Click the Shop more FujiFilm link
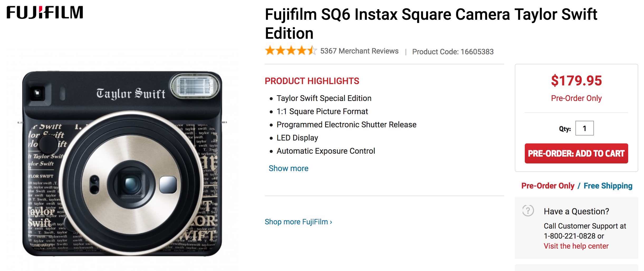This screenshot has height=271, width=644. click(298, 222)
